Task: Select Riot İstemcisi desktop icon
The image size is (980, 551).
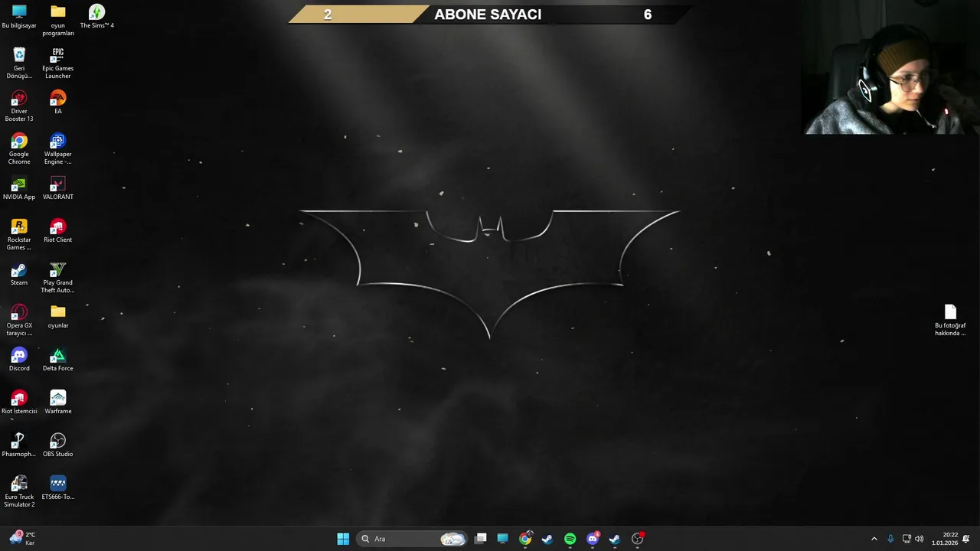Action: [x=19, y=402]
